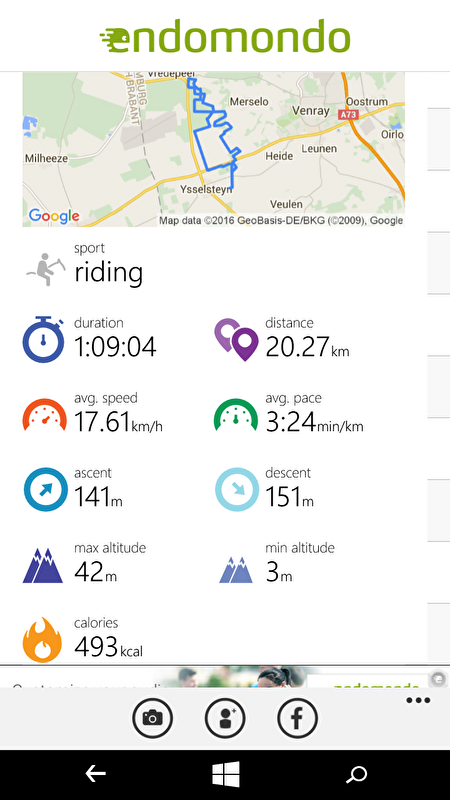Viewport: 450px width, 800px height.
Task: Tap the blue stopwatch duration icon
Action: 43,339
